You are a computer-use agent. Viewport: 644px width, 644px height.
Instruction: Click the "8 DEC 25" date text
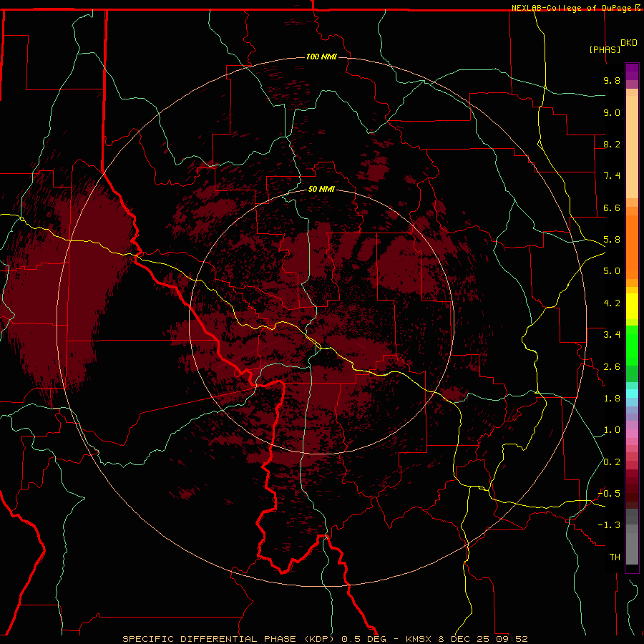pyautogui.click(x=464, y=639)
